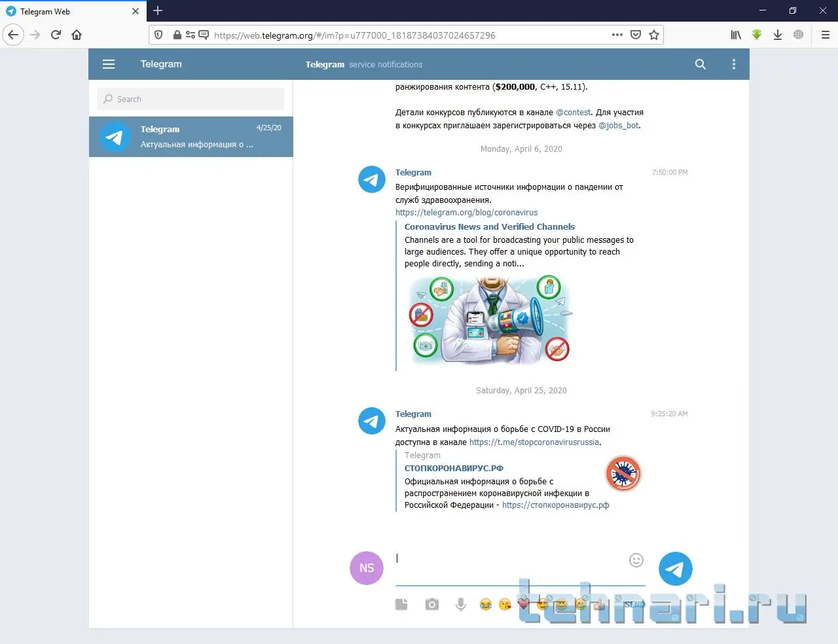Bookmark this page with the star
The height and width of the screenshot is (644, 838).
654,35
